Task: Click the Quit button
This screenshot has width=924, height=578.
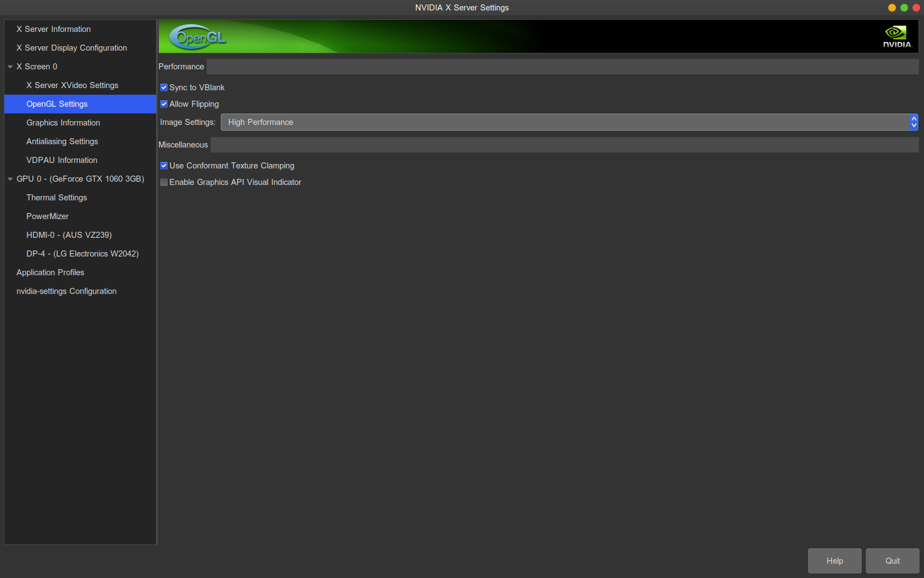Action: 892,561
